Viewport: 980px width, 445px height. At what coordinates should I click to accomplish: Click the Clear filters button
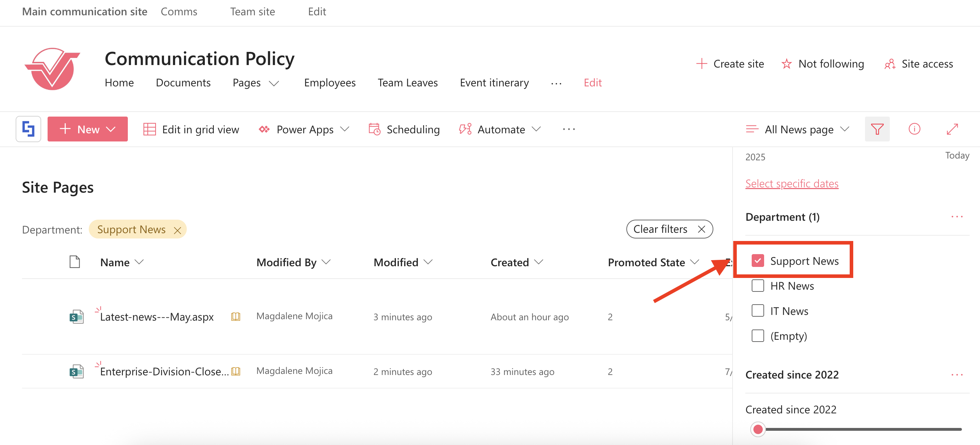[x=669, y=229]
